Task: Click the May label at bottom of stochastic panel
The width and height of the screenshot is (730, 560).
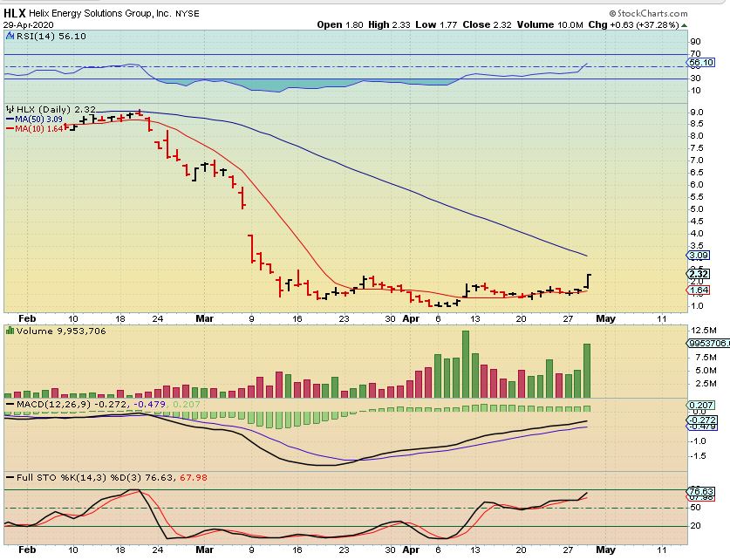Action: (605, 550)
